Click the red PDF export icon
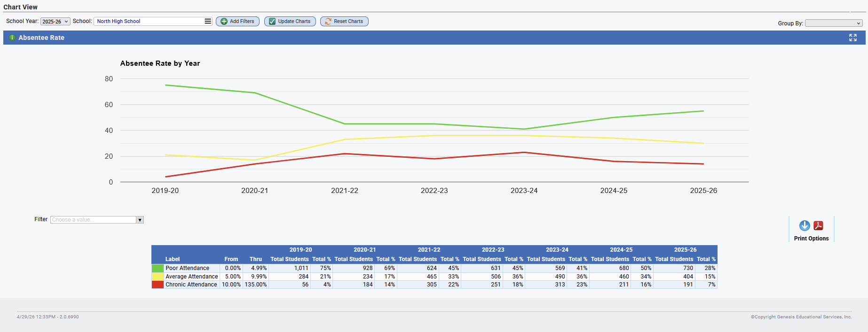Image resolution: width=868 pixels, height=332 pixels. (x=819, y=226)
